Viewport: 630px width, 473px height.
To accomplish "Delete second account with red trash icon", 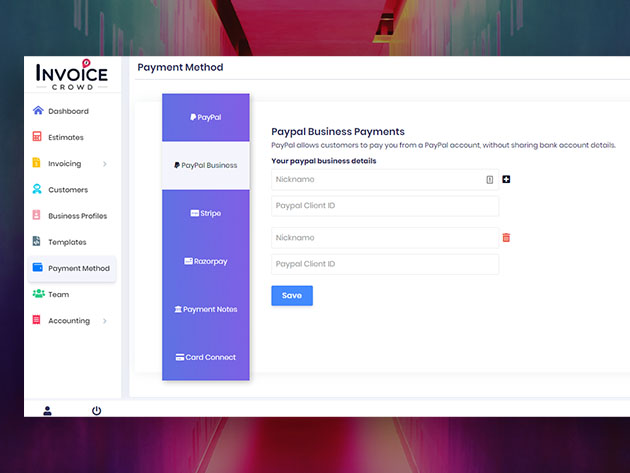I will click(506, 238).
